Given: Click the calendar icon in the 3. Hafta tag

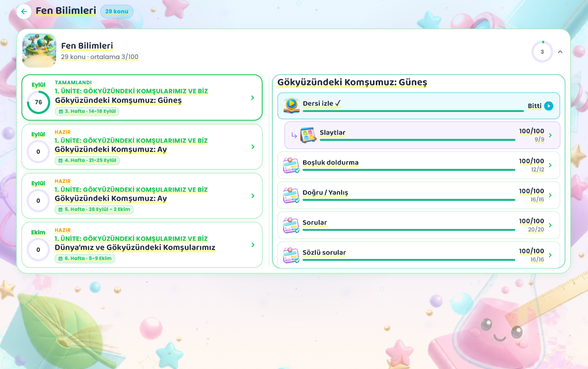Looking at the screenshot, I should (60, 111).
